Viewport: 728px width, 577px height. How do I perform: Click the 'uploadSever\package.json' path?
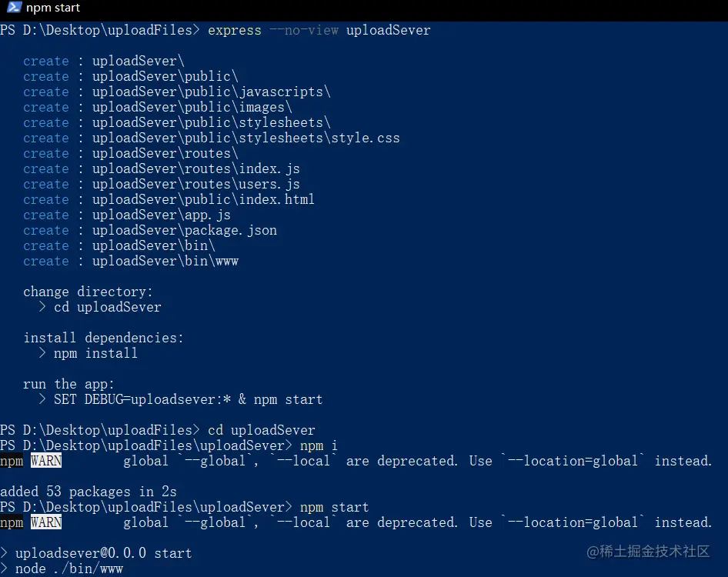185,230
